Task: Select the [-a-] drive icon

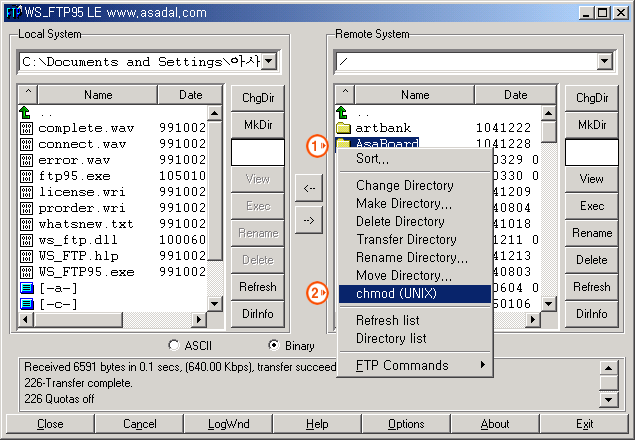Action: tap(26, 288)
